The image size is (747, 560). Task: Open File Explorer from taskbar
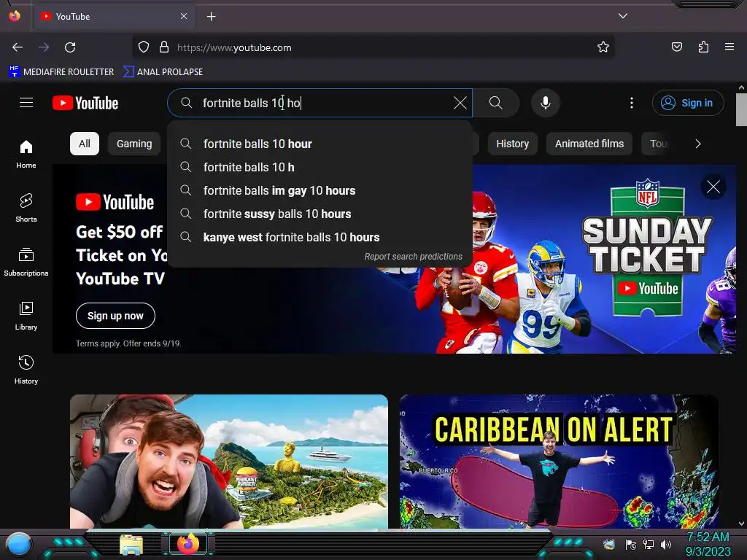click(131, 545)
